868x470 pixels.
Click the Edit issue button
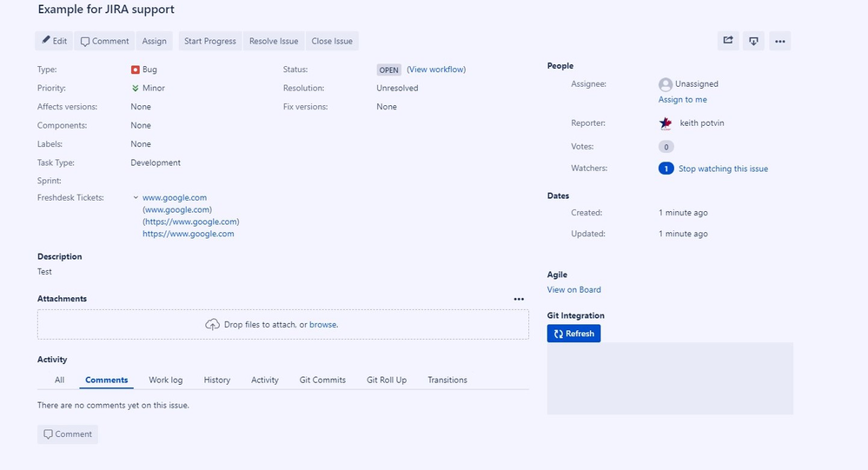click(54, 41)
